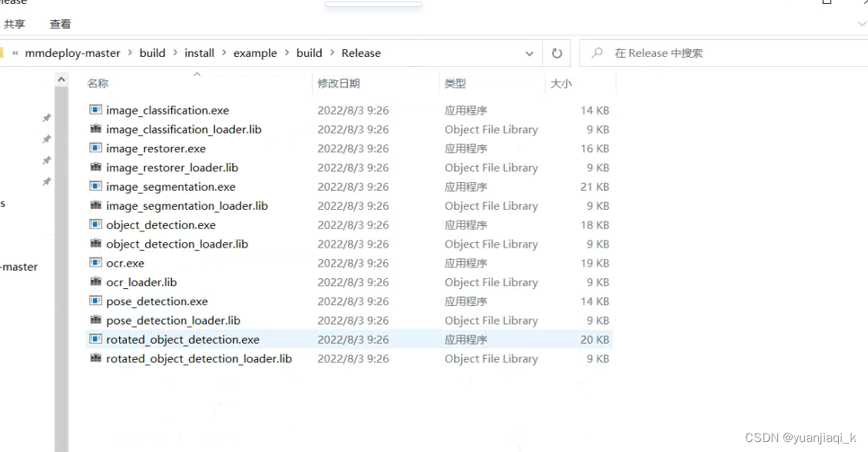This screenshot has width=868, height=452.
Task: Go to mmdeploy-master in the breadcrumb path
Action: (71, 53)
